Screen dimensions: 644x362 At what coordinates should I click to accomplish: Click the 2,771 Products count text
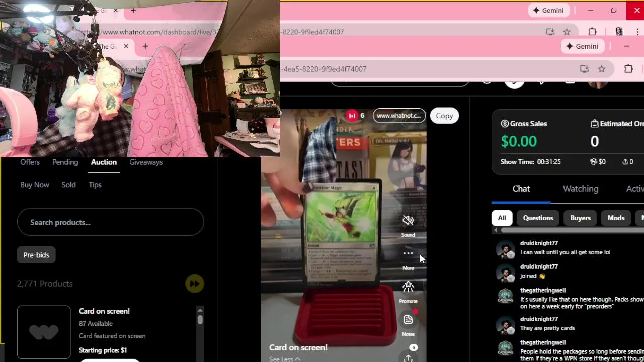pyautogui.click(x=45, y=284)
